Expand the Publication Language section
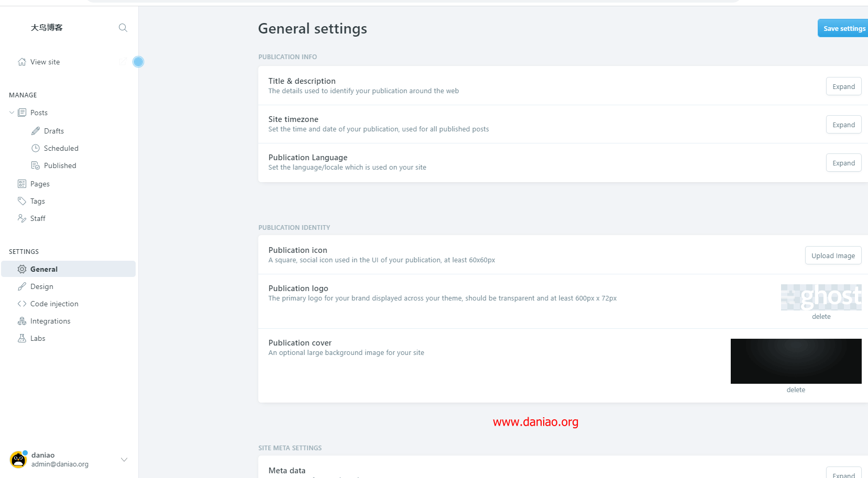This screenshot has height=478, width=868. 843,163
